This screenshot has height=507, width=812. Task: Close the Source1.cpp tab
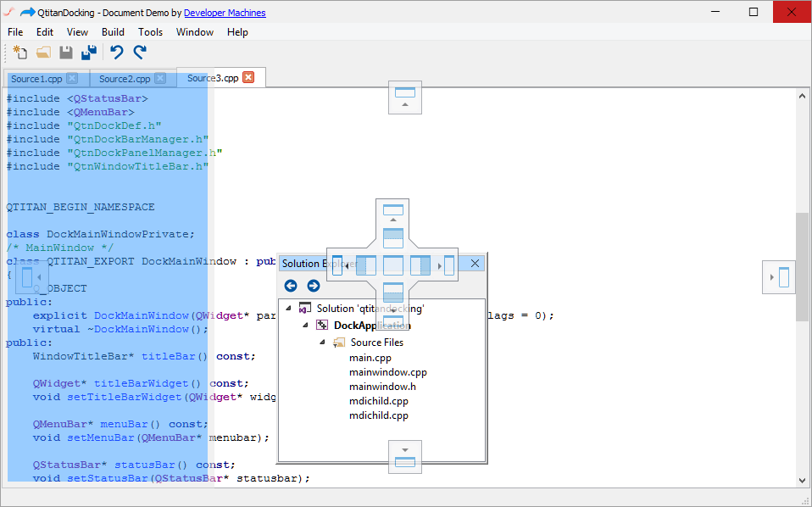[73, 78]
